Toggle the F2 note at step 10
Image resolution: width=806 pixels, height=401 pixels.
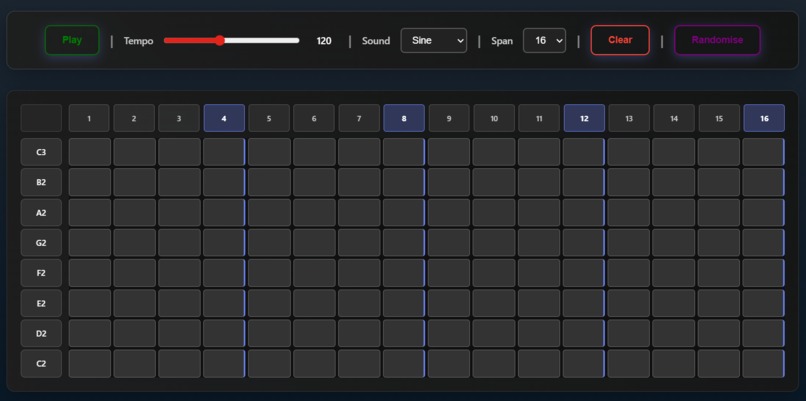tap(494, 273)
